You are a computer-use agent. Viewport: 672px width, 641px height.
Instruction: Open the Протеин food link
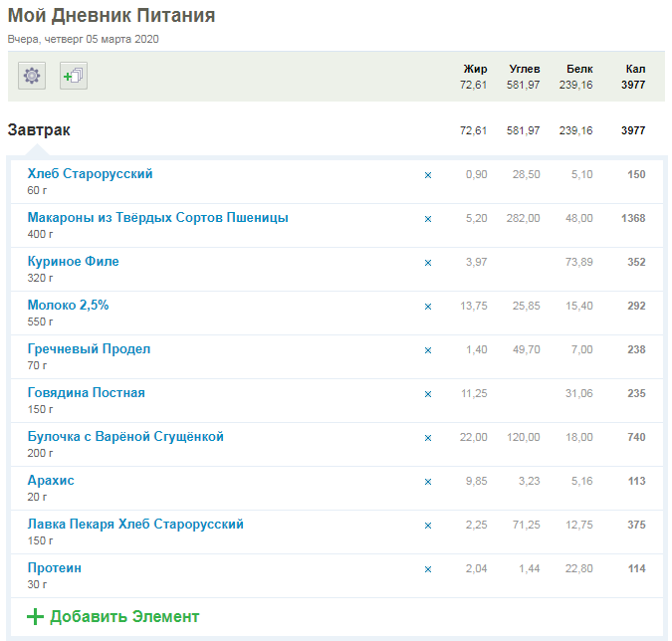click(55, 568)
